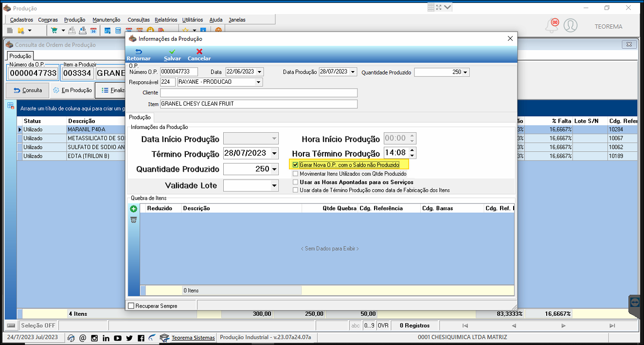
Task: Enable Usar as Horas Apontadas para os Serviços
Action: (x=295, y=182)
